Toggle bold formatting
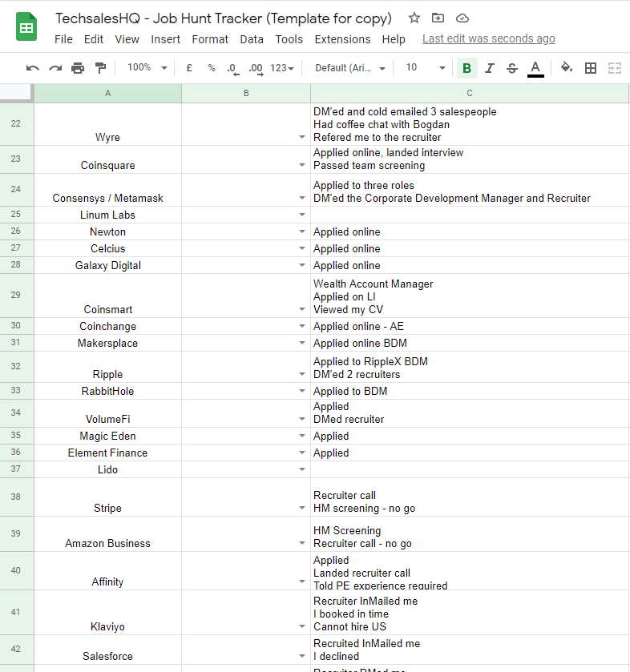The height and width of the screenshot is (672, 630). coord(467,68)
